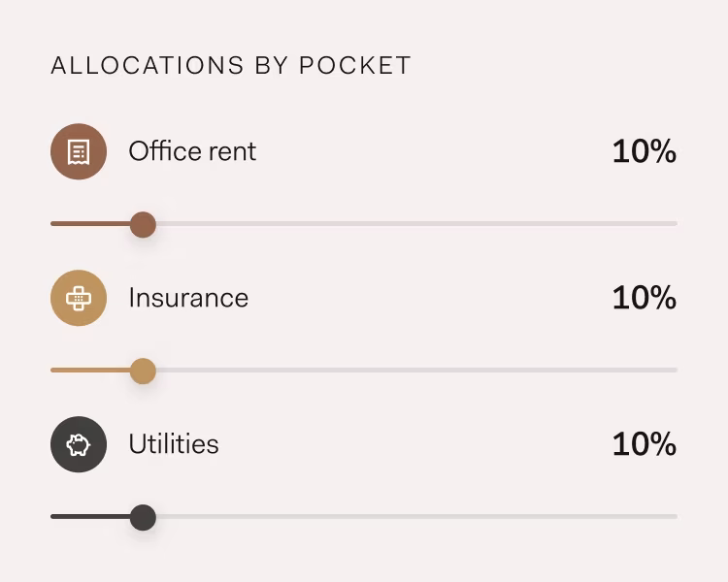Screen dimensions: 728x582
Task: Select the Utilities 10% percentage value
Action: point(645,444)
